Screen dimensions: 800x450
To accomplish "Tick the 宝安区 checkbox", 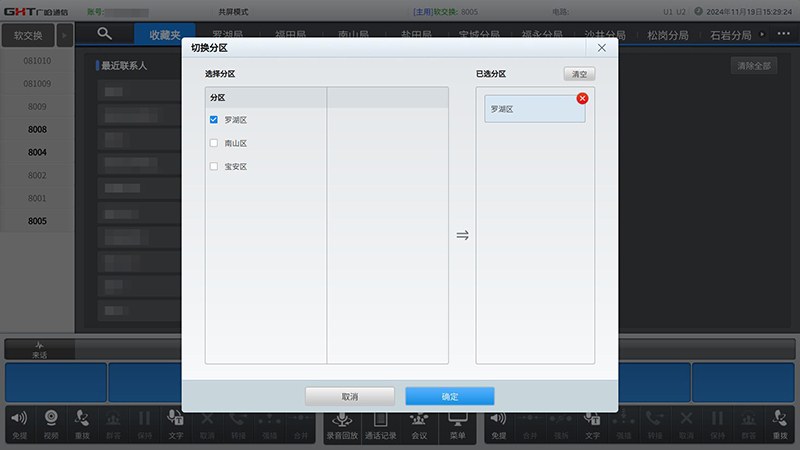I will (x=214, y=166).
